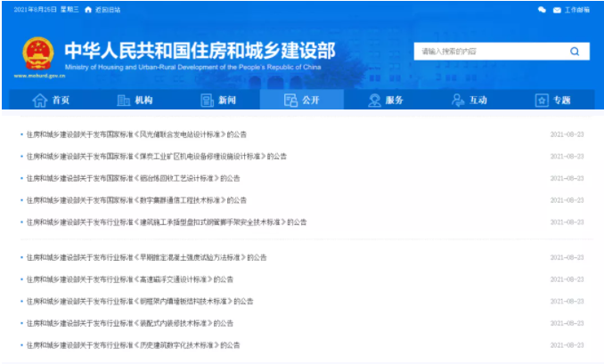Open 铝冶炼回收工艺设计标准 announcement
Screen dimensions: 604x364
(x=133, y=178)
